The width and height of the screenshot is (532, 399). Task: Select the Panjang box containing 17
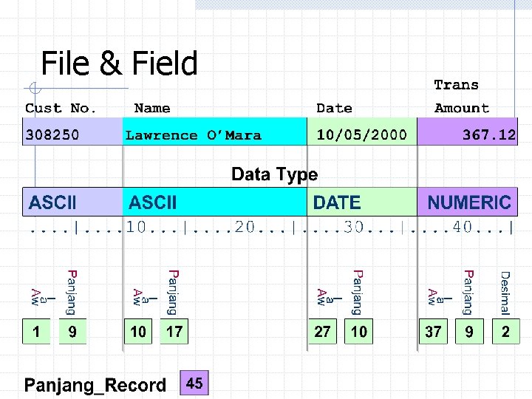[x=174, y=332]
